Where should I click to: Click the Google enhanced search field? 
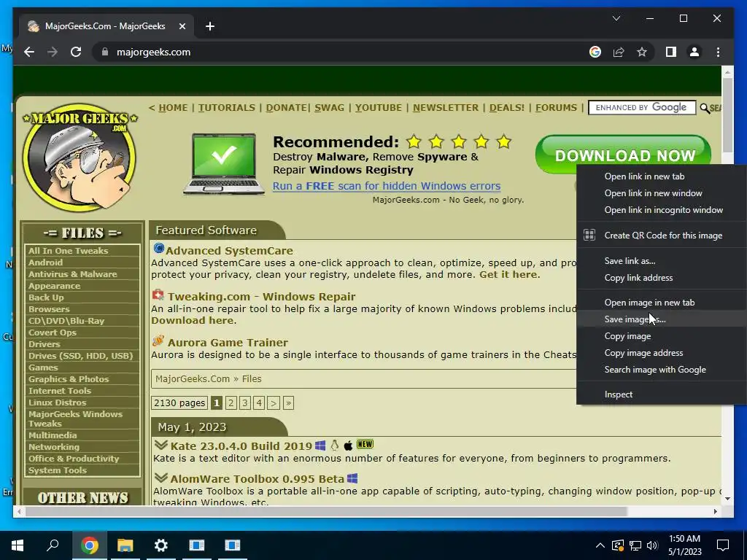coord(642,108)
